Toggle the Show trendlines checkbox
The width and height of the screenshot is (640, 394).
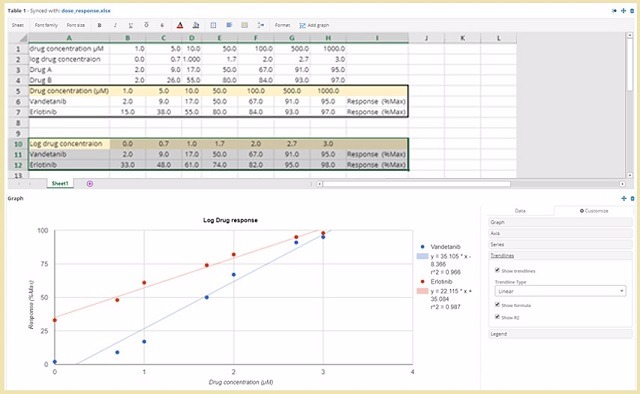497,270
